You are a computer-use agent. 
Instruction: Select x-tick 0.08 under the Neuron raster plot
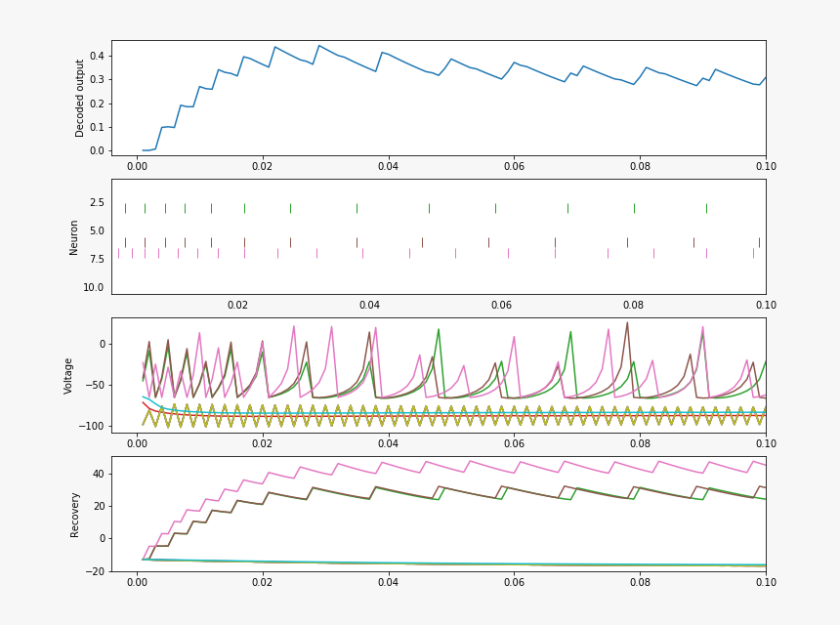point(634,306)
